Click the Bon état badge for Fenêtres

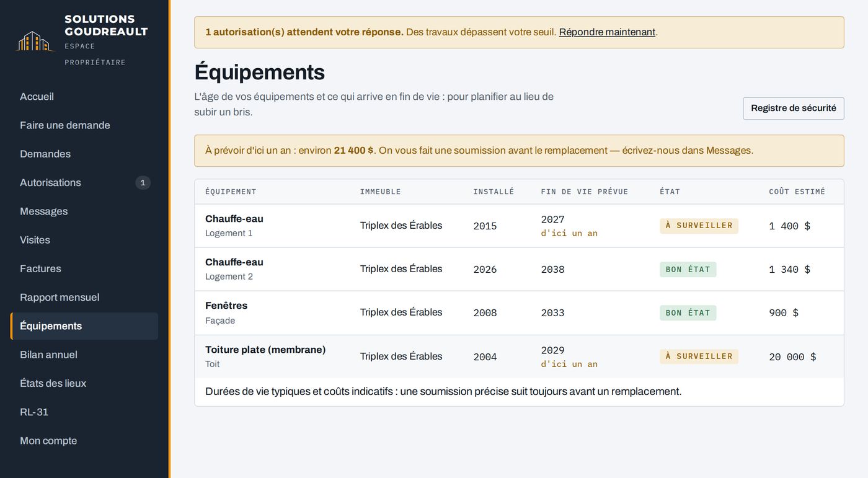(x=688, y=313)
